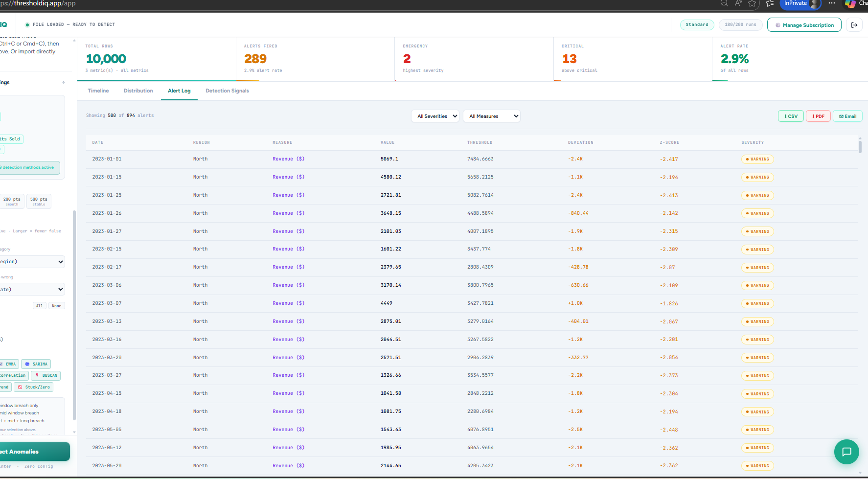Viewport: 868px width, 479px height.
Task: Toggle the SARIMA detection method
Action: pyautogui.click(x=36, y=364)
